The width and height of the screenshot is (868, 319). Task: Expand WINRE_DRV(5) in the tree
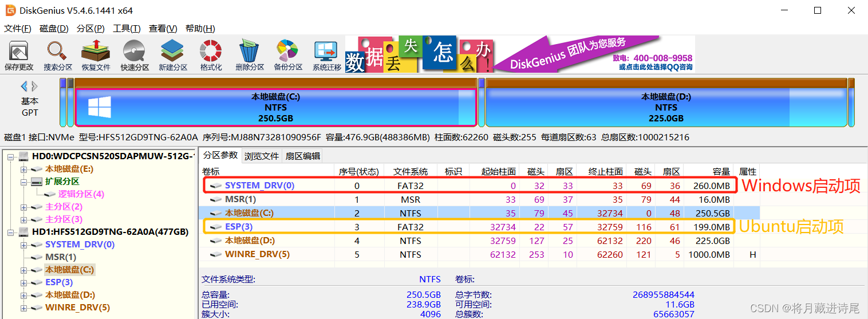(23, 308)
